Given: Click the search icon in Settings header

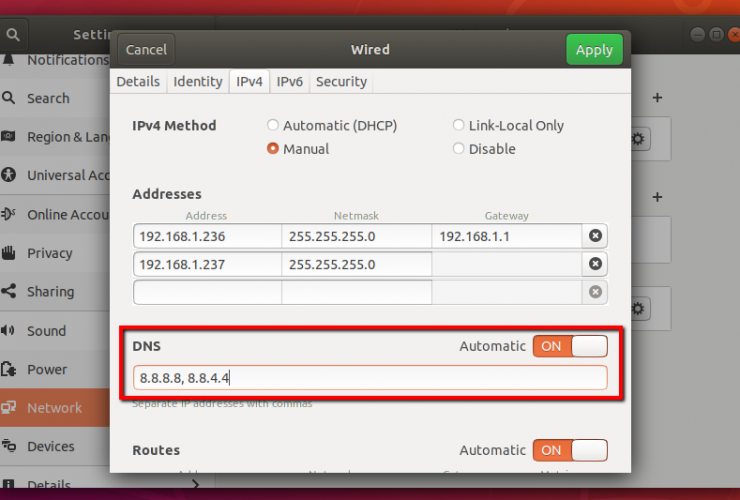Looking at the screenshot, I should pos(13,34).
